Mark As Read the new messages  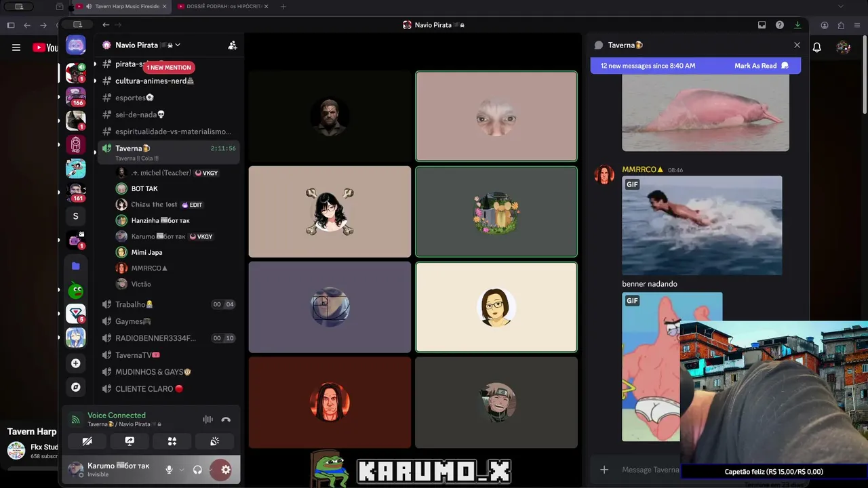(761, 66)
